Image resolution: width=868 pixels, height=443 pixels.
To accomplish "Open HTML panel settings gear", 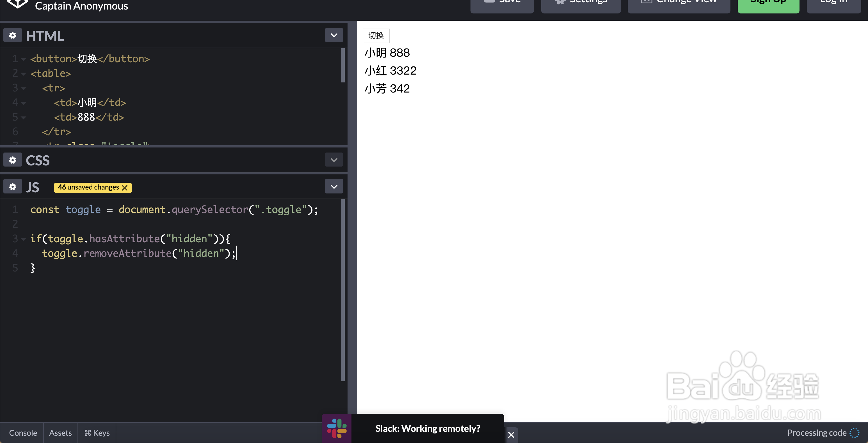I will [x=12, y=35].
